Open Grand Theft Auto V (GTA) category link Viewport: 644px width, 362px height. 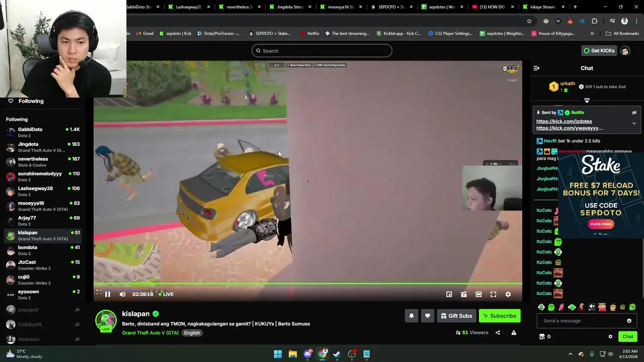click(150, 333)
